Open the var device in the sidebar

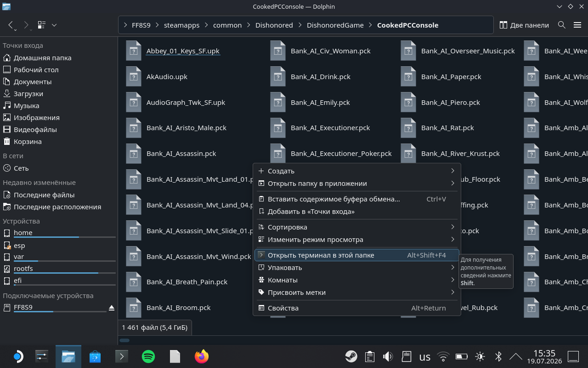coord(59,257)
